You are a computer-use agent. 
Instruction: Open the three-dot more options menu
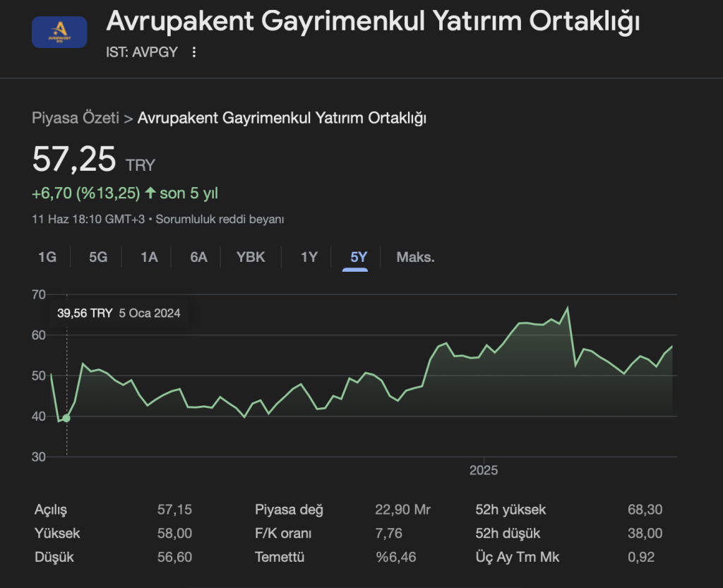tap(194, 52)
